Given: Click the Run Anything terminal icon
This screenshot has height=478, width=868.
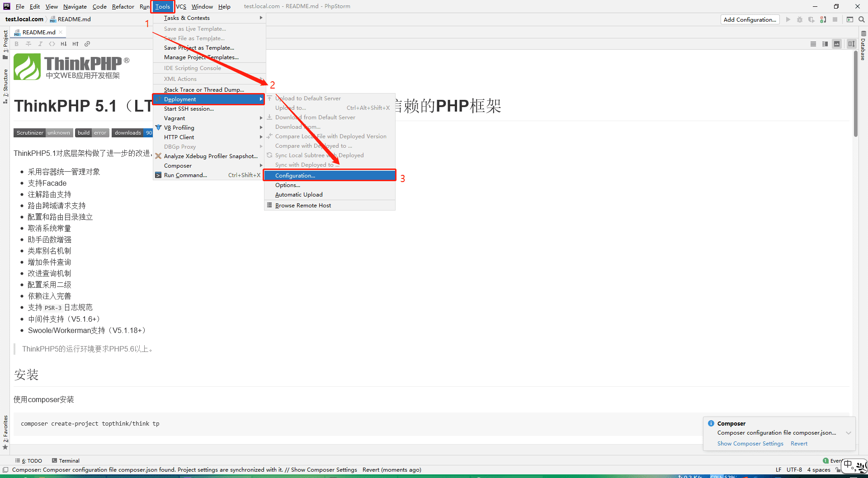Looking at the screenshot, I should click(850, 19).
